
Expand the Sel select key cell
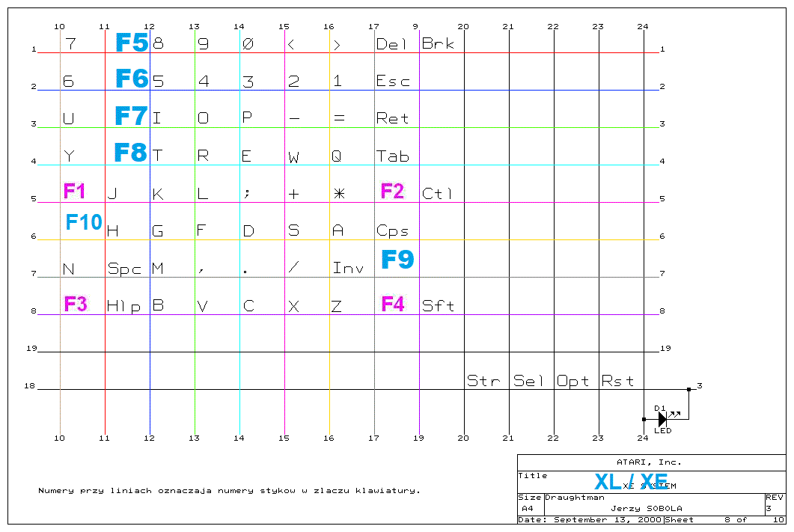[x=528, y=381]
